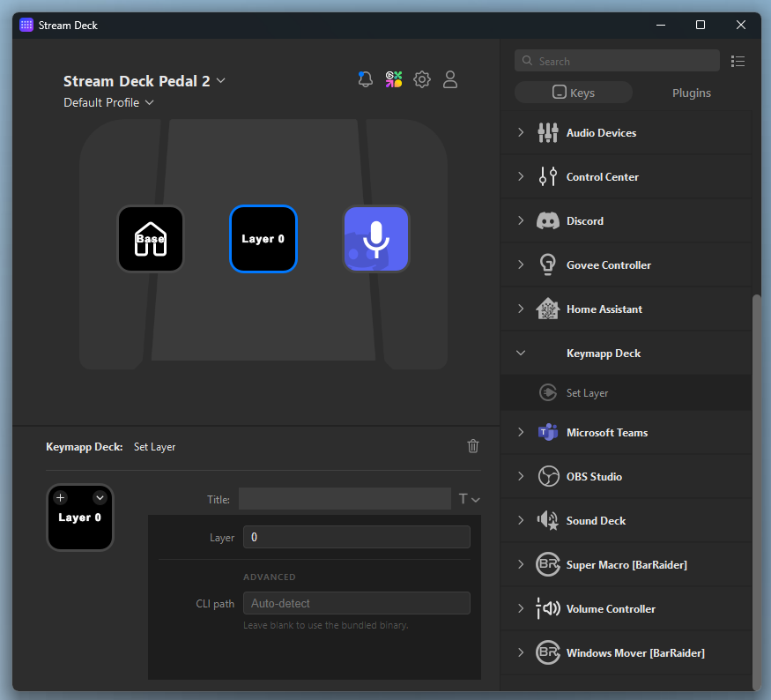Select the Keys tab
Viewport: 771px width, 700px height.
point(574,92)
